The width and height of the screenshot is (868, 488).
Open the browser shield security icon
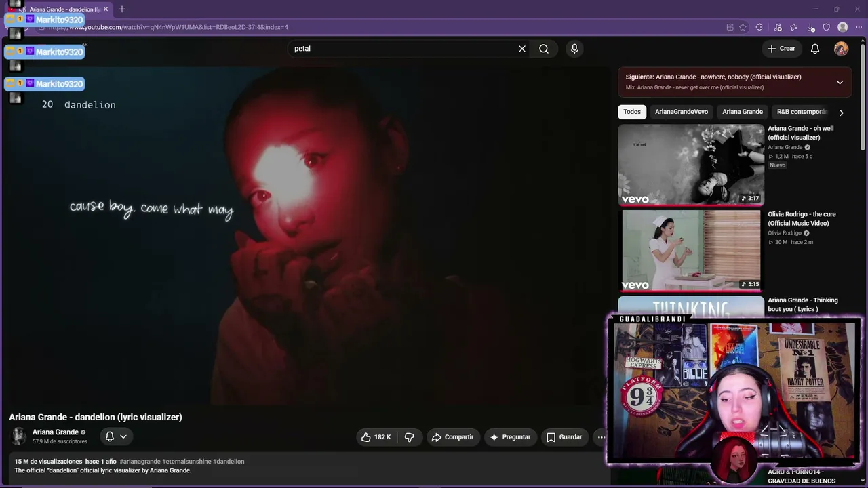click(x=827, y=27)
